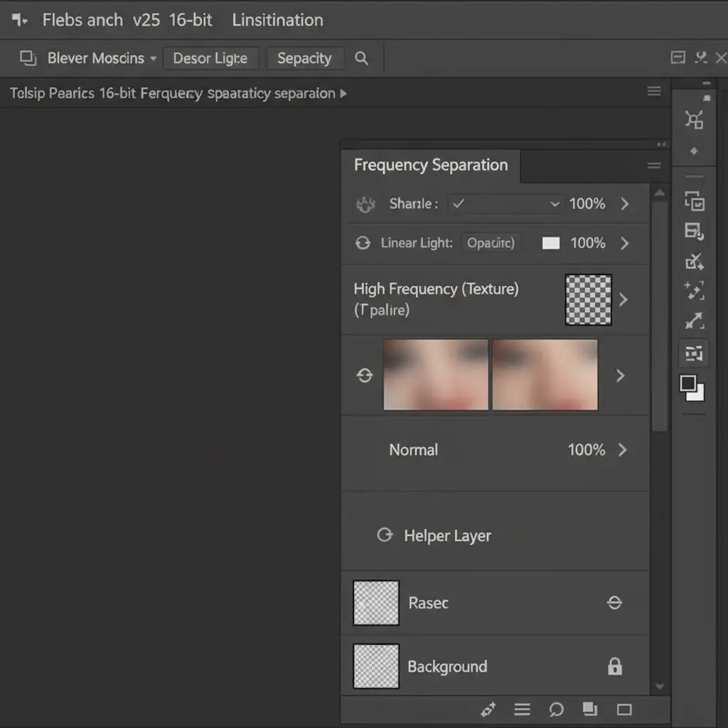Click the foreground/background color squares icon
The height and width of the screenshot is (728, 728).
(691, 388)
